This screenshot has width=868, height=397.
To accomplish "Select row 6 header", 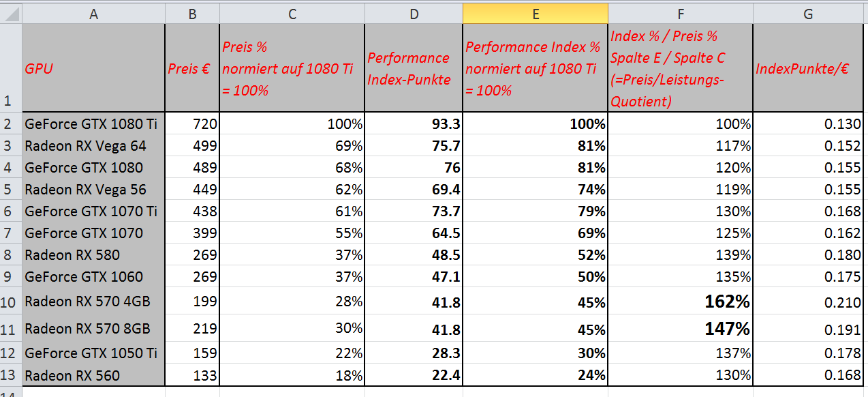I will 11,211.
